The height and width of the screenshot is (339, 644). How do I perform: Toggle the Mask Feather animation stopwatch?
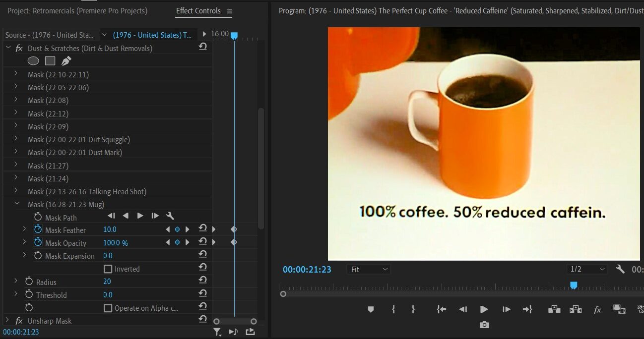(38, 229)
